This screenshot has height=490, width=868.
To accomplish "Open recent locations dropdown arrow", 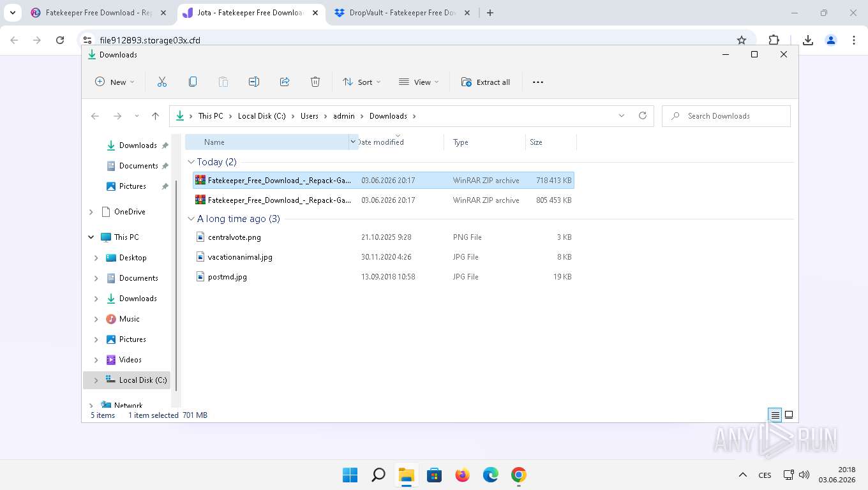I will [x=137, y=115].
